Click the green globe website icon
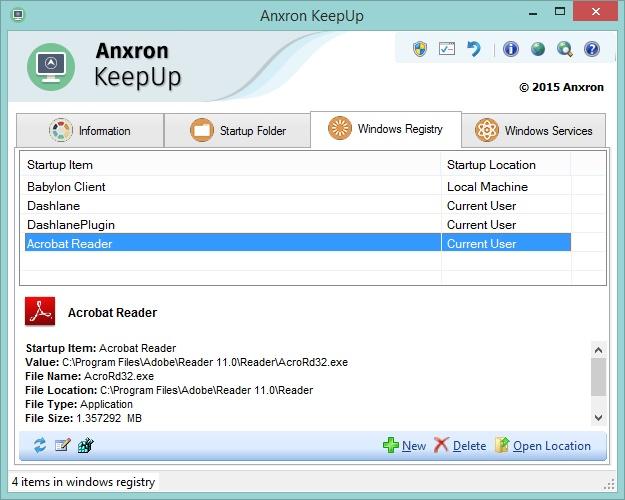This screenshot has width=625, height=500. [x=538, y=49]
